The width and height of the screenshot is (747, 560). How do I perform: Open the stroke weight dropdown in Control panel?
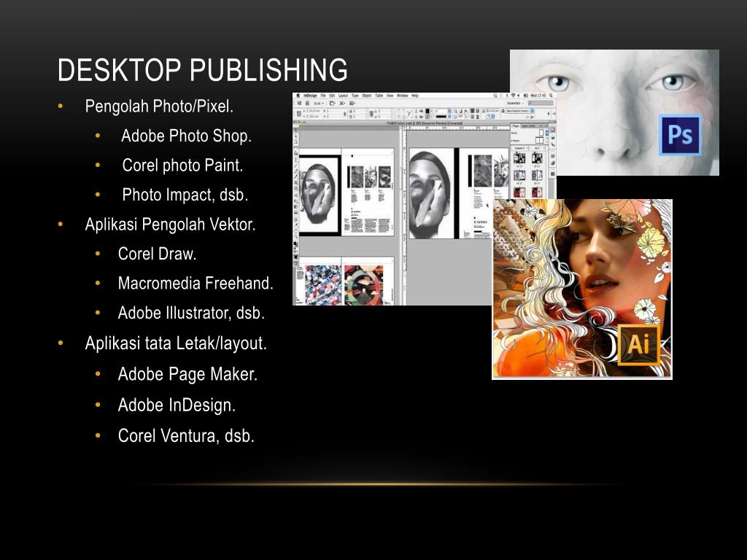(x=449, y=111)
